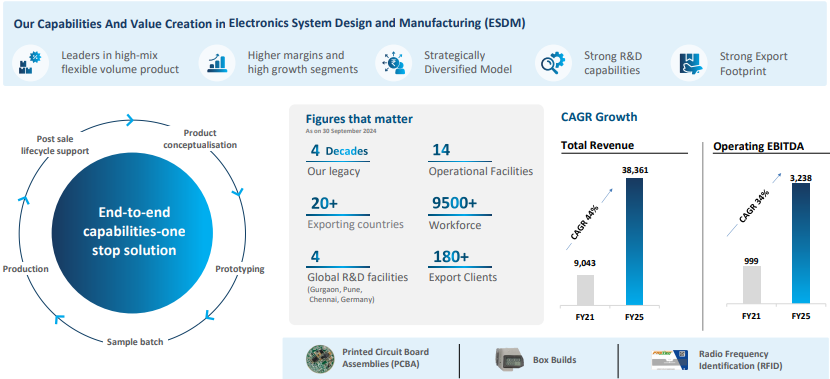Click the FY21 Operating EBITDA gray bar

(752, 285)
